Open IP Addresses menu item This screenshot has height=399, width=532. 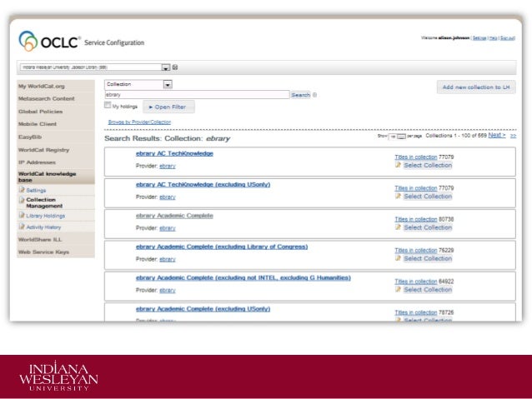coord(56,162)
